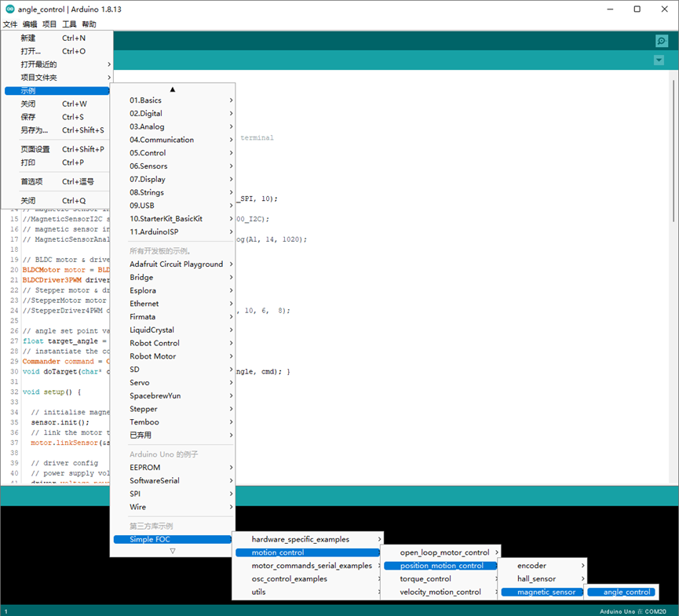Open SpacebrewYun examples
679x616 pixels.
coord(173,395)
